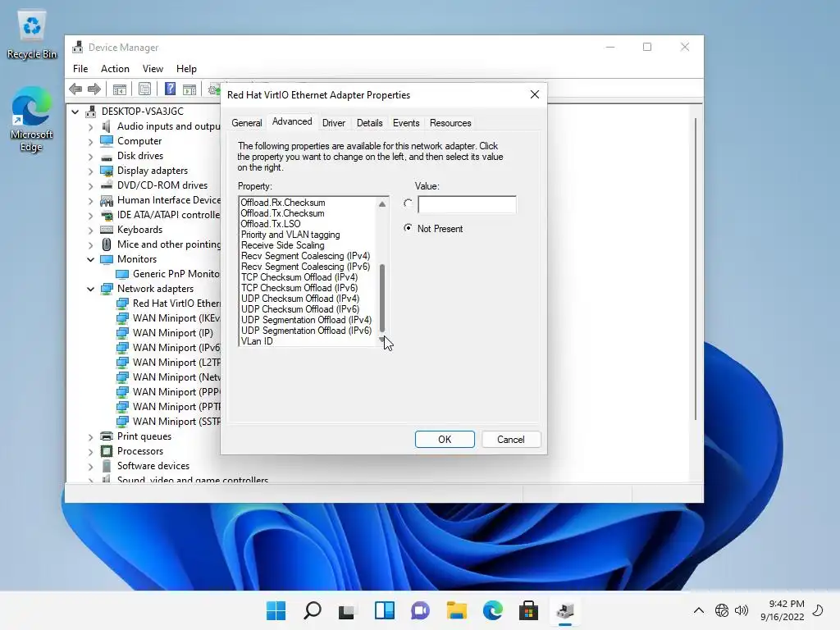
Task: Show hidden icons chevron in system tray
Action: (699, 610)
